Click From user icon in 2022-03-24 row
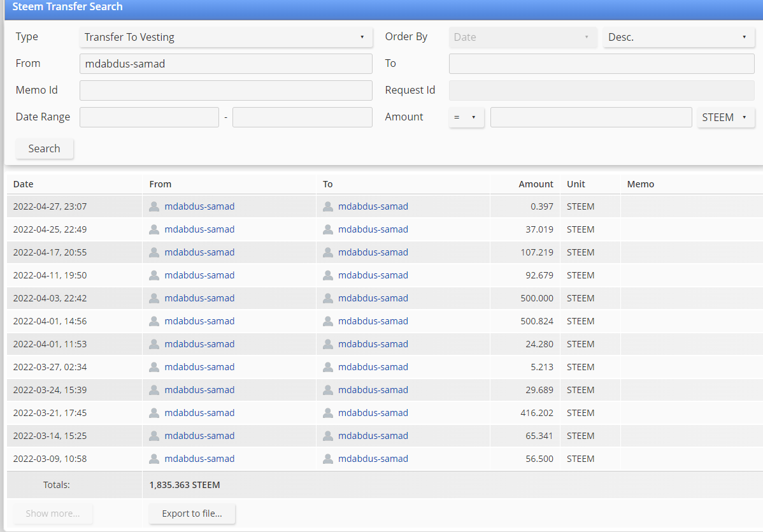 coord(153,389)
